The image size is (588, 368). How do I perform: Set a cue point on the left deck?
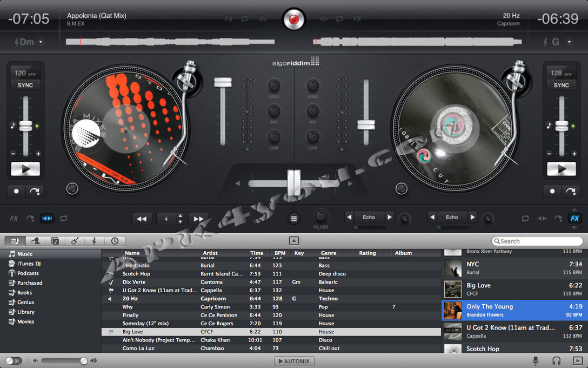click(x=16, y=191)
